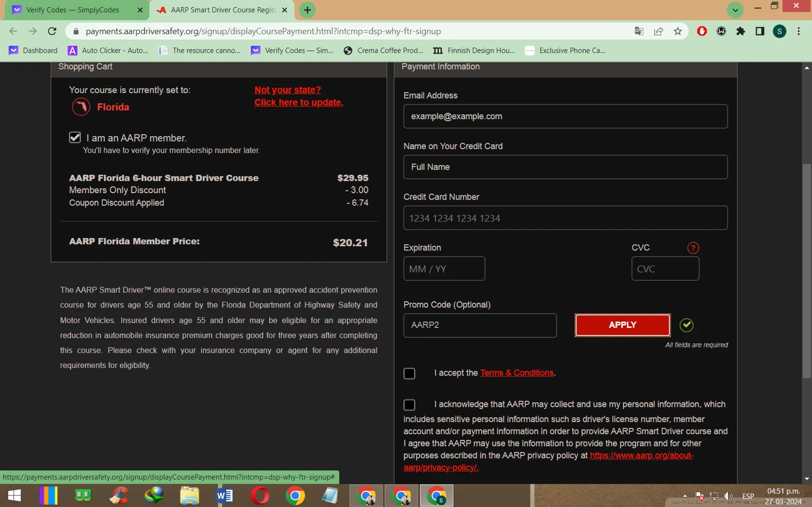Toggle the browser side panel icon

click(760, 31)
